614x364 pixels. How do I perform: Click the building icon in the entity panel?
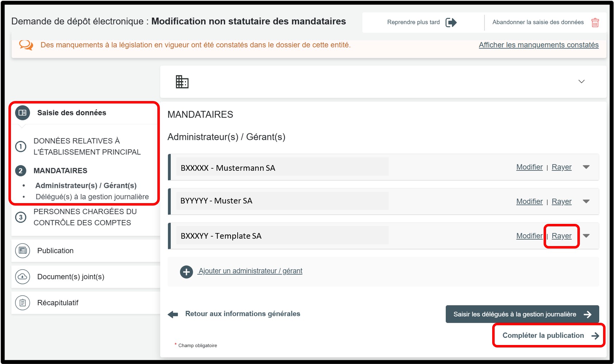point(182,82)
